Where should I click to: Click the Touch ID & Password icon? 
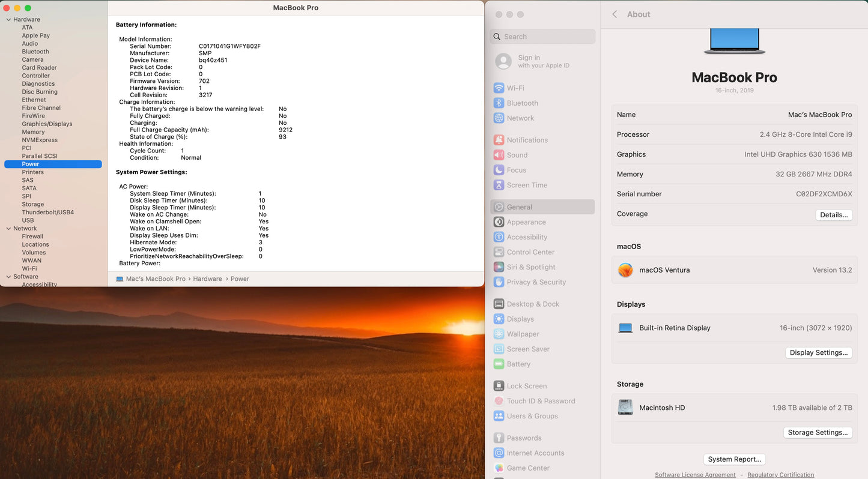[499, 401]
